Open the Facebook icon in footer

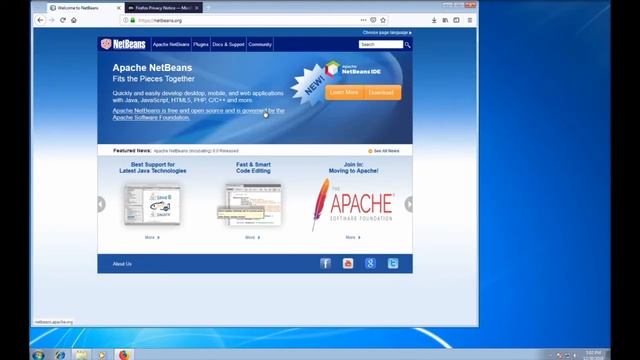(x=325, y=263)
